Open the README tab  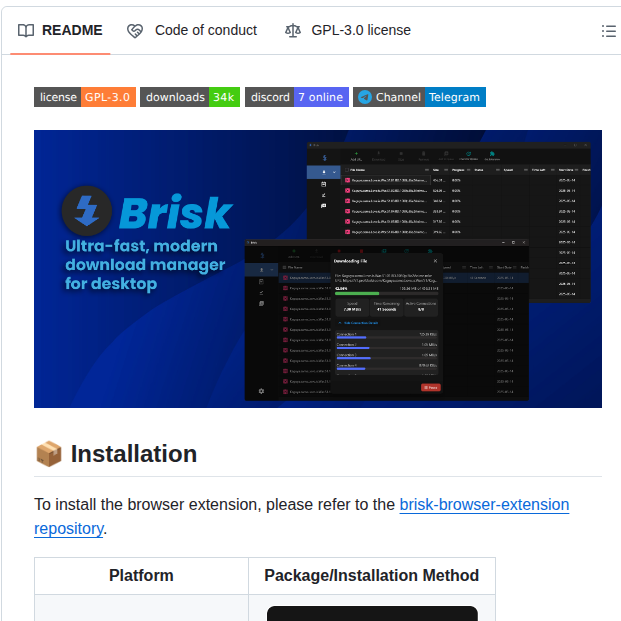(x=60, y=30)
